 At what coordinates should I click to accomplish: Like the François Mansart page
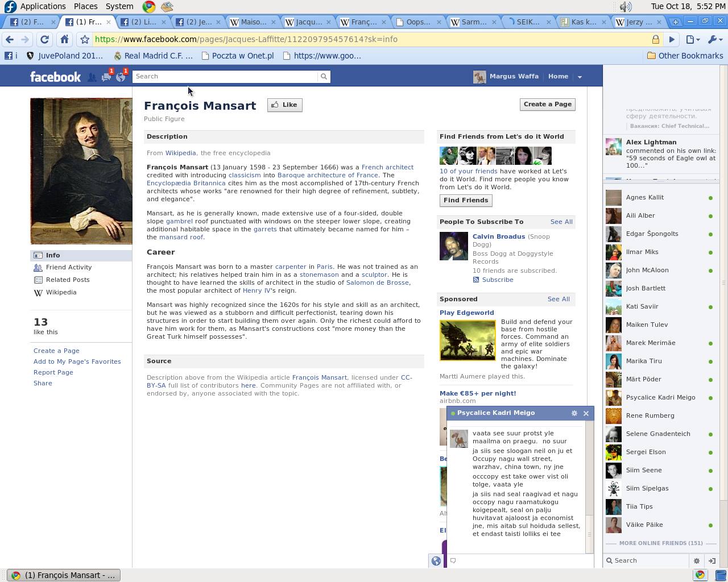(x=284, y=105)
